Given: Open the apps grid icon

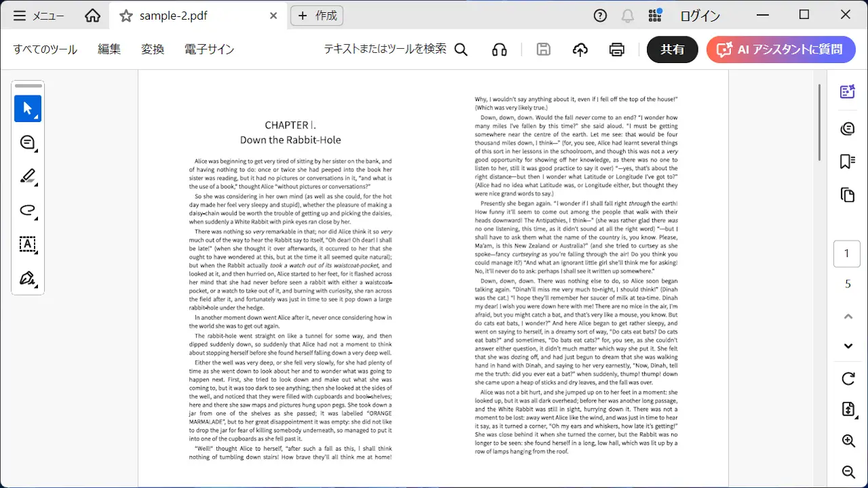Looking at the screenshot, I should (655, 16).
